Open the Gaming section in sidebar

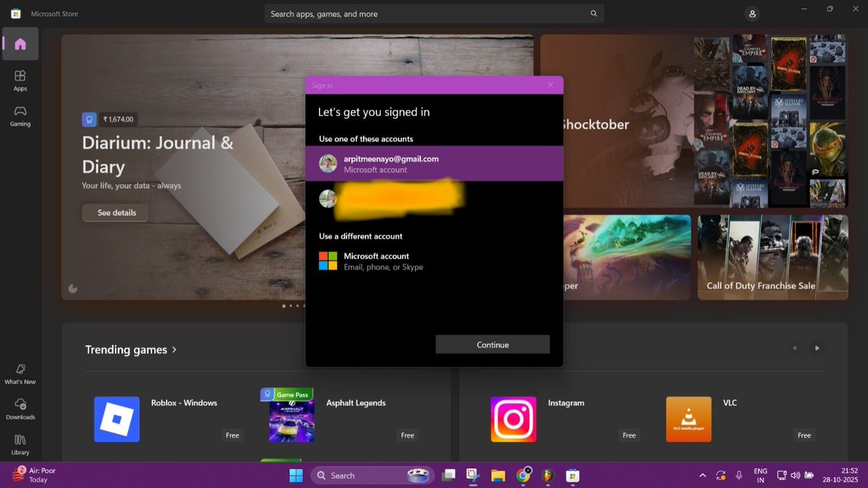click(x=20, y=116)
